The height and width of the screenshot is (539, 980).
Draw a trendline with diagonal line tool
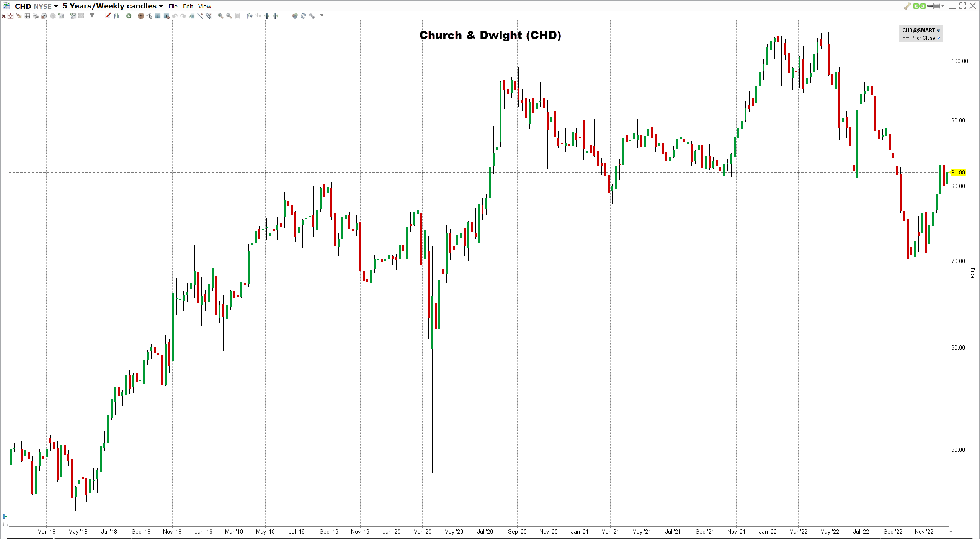point(200,16)
